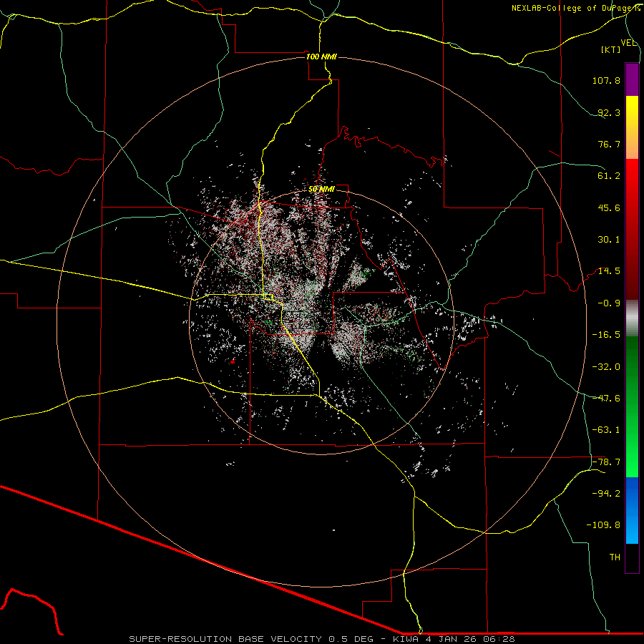
Task: Select the [KT] units label
Action: coord(611,49)
